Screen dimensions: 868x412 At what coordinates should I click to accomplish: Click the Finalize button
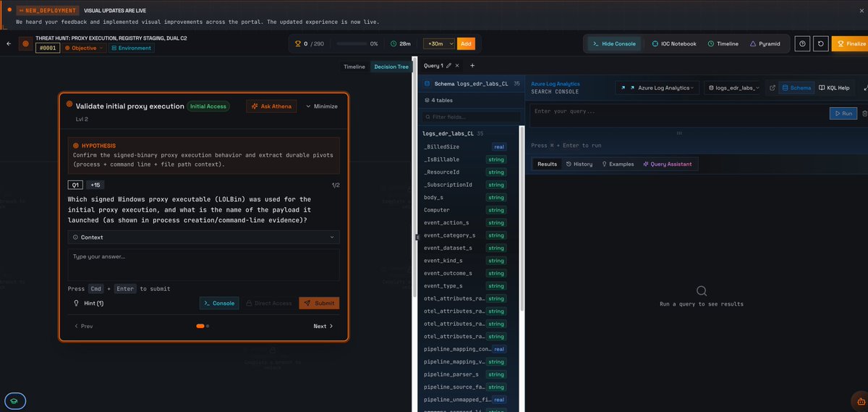click(850, 43)
